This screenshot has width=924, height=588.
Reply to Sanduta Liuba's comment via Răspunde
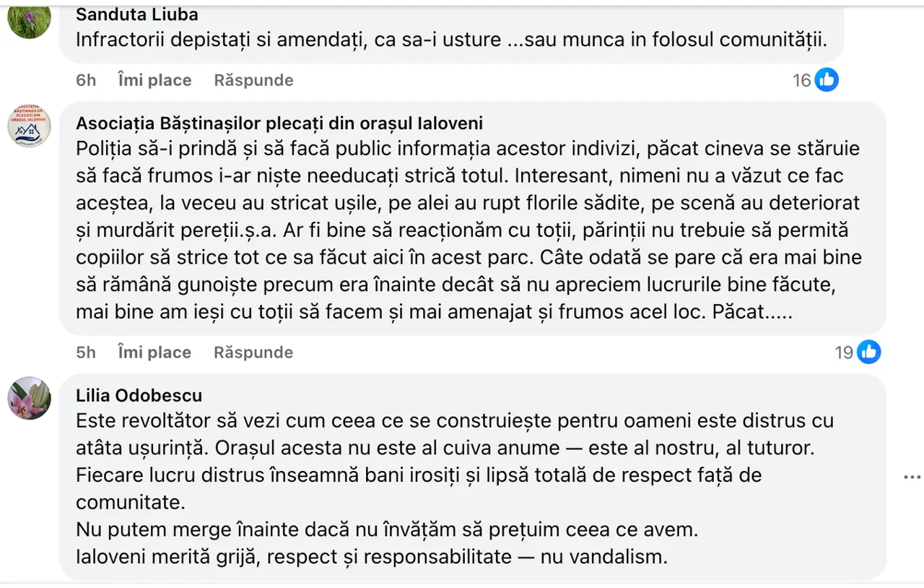click(x=253, y=80)
